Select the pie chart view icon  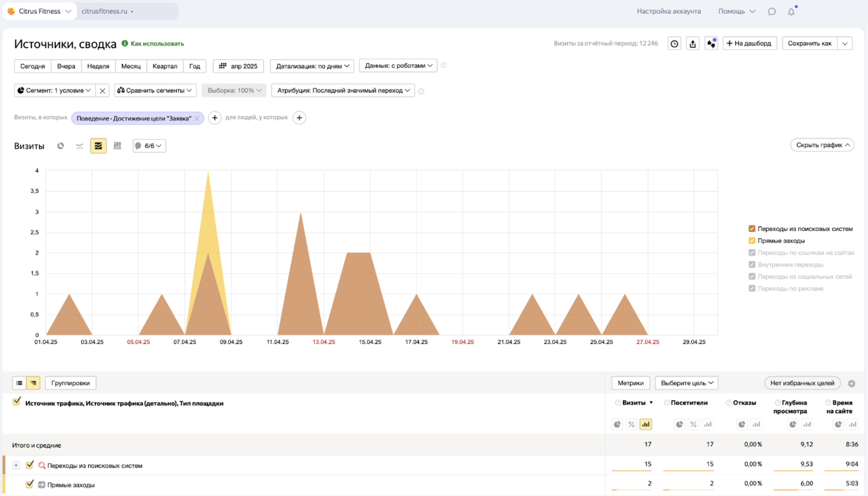coord(60,146)
